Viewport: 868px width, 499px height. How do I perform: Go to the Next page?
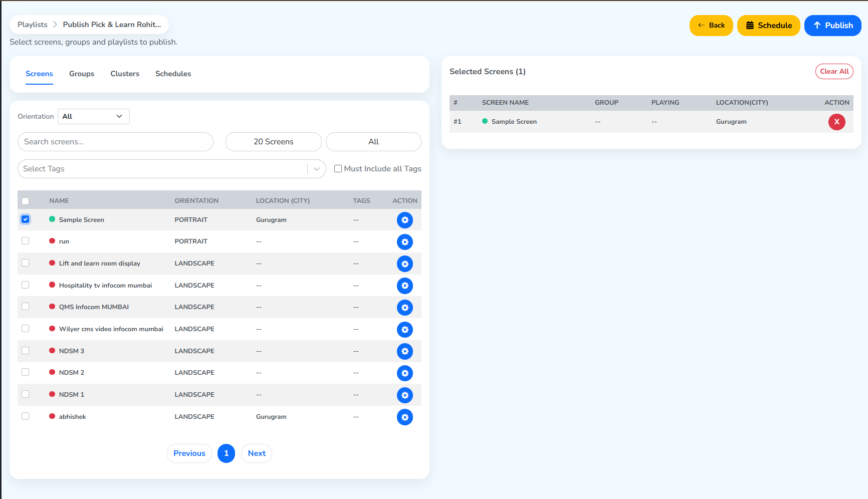coord(257,453)
